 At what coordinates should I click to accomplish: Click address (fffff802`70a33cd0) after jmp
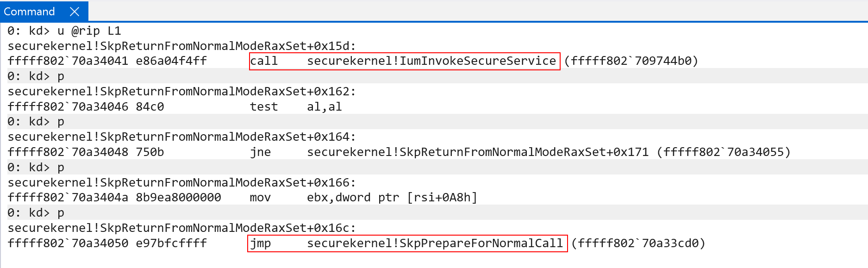(x=638, y=243)
